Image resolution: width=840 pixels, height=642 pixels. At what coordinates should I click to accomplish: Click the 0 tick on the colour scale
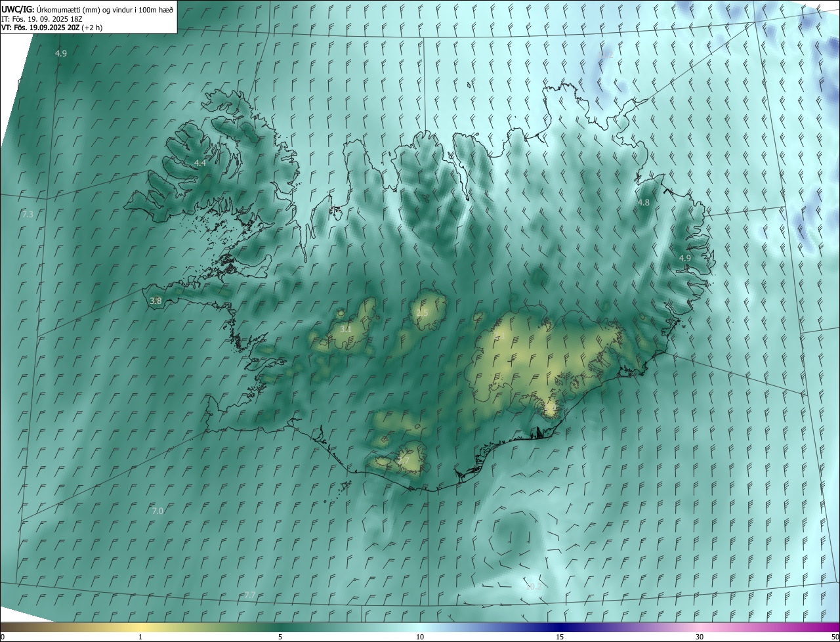(x=3, y=637)
